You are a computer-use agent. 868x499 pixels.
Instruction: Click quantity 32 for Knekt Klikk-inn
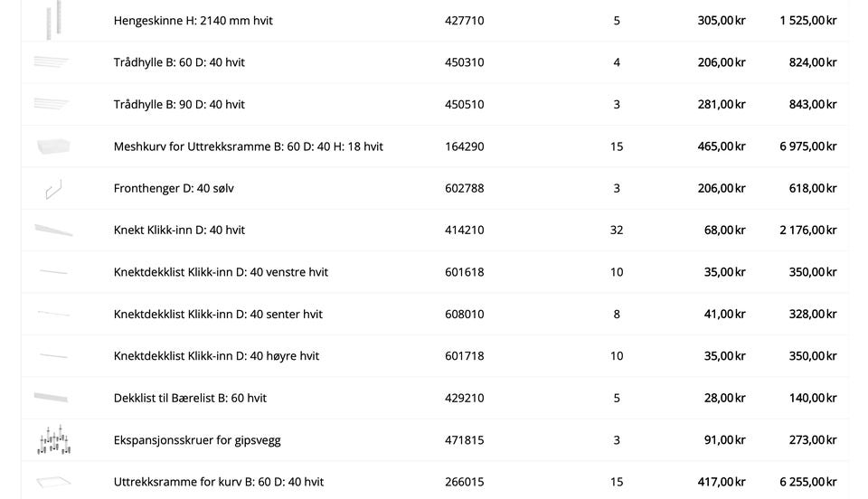pos(616,231)
